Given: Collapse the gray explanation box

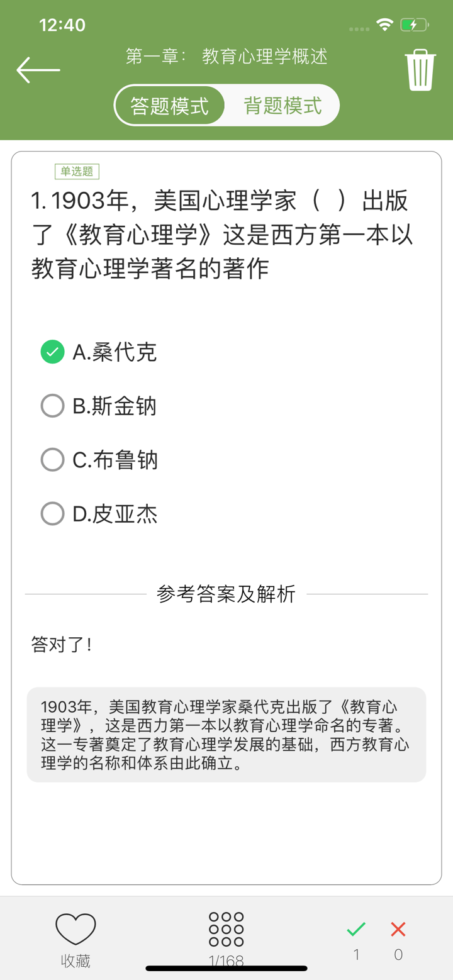Looking at the screenshot, I should click(x=226, y=735).
